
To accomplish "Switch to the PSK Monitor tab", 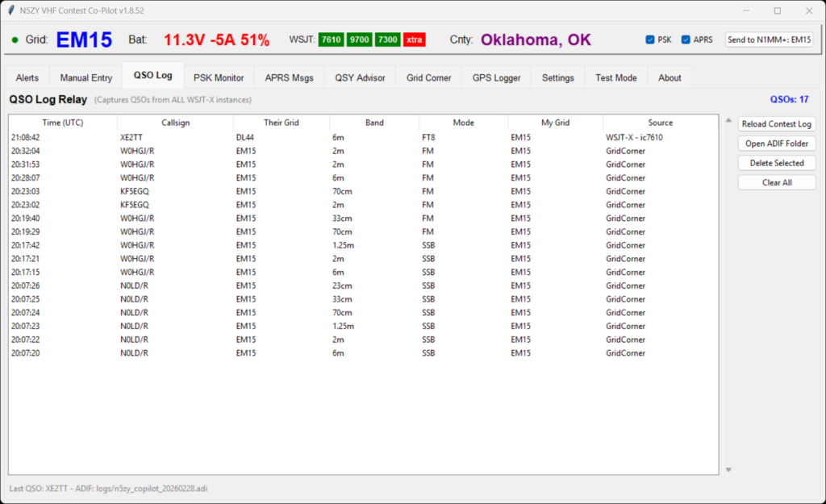I will click(x=219, y=77).
